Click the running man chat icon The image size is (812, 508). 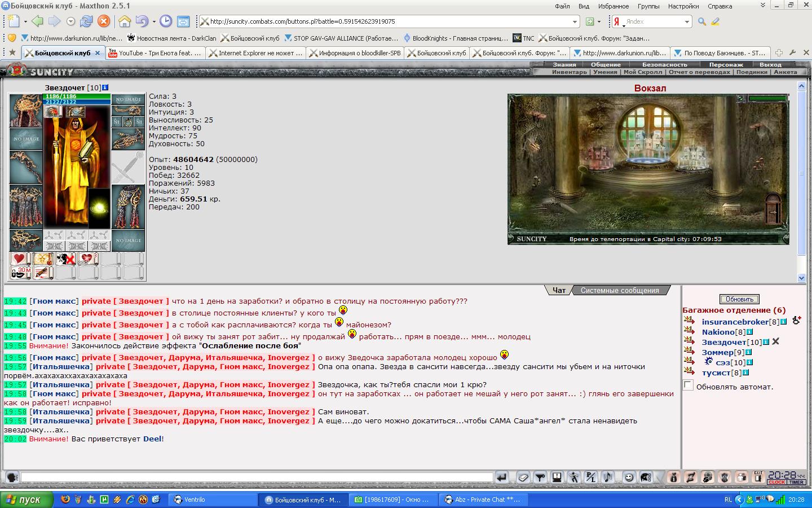tap(574, 478)
